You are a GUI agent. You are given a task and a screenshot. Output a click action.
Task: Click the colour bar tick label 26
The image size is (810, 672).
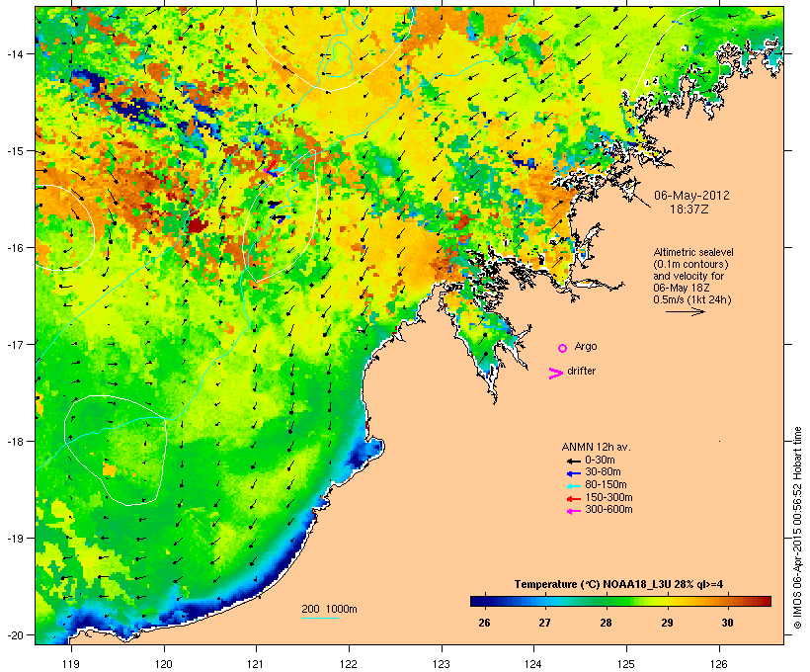[484, 623]
